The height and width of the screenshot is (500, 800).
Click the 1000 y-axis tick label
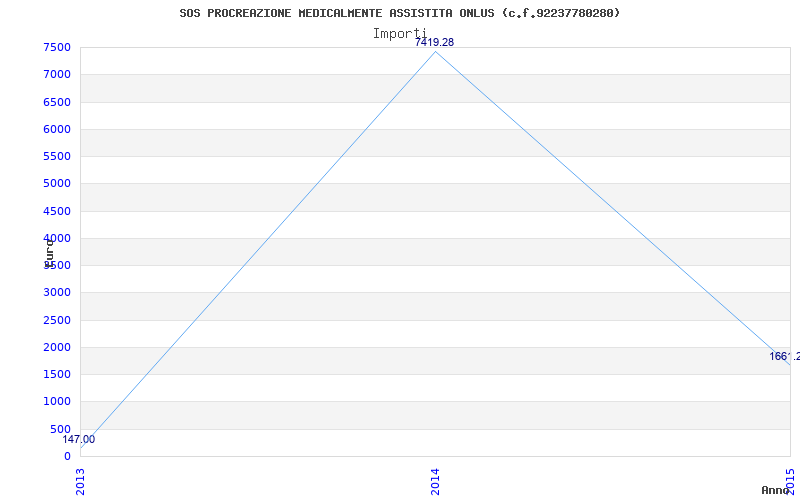tap(57, 402)
